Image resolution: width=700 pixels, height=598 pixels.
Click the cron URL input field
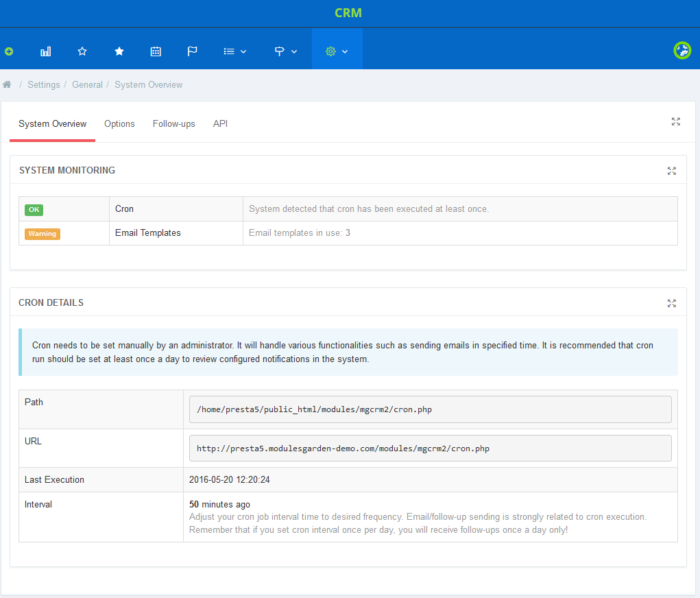click(431, 448)
